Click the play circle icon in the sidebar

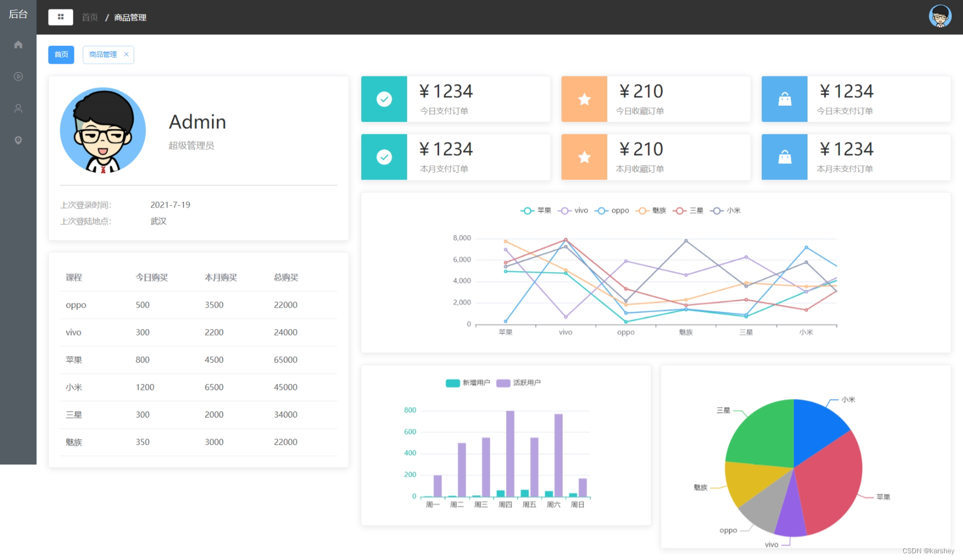tap(18, 77)
